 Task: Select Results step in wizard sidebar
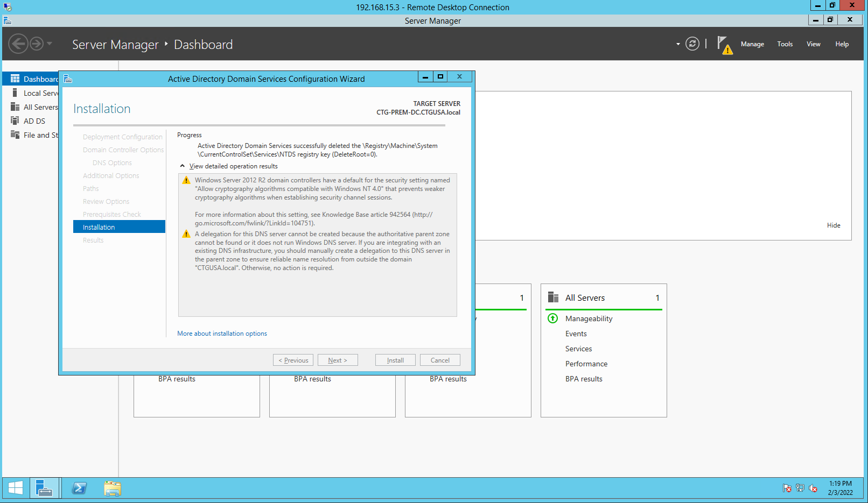pyautogui.click(x=93, y=240)
